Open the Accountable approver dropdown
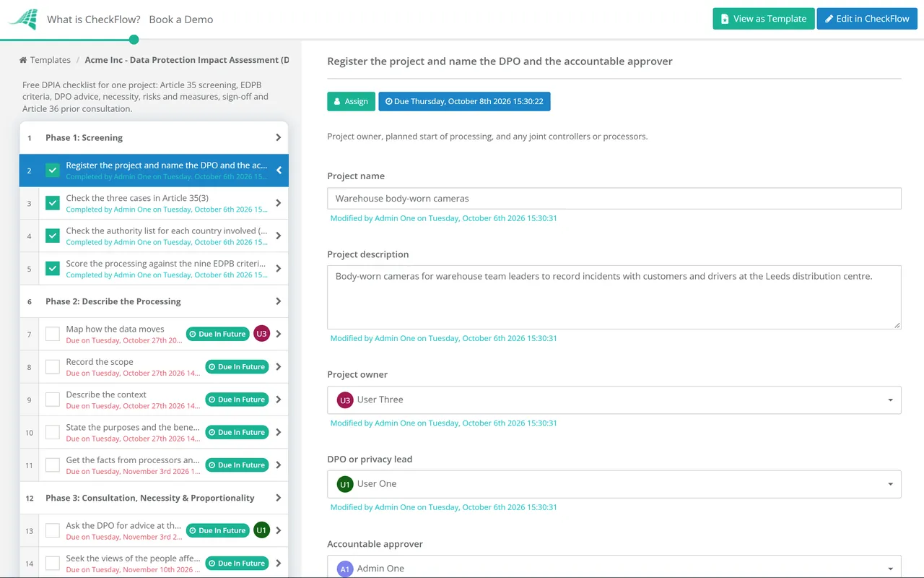Image resolution: width=924 pixels, height=578 pixels. pos(614,568)
